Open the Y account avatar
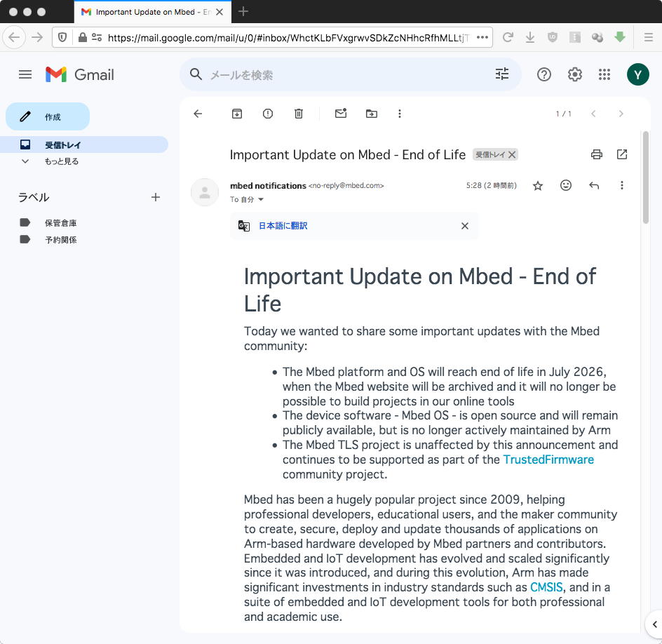The width and height of the screenshot is (662, 644). (x=637, y=75)
